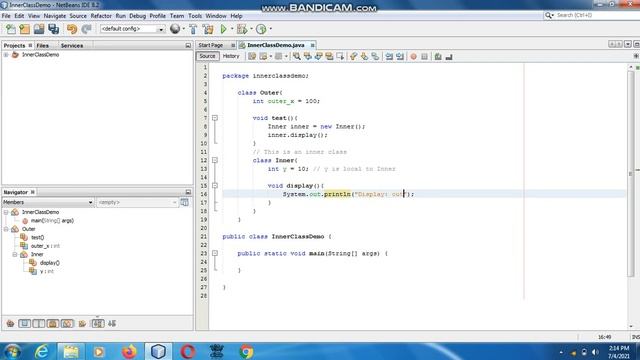Close the InnerClassDemo.java tab
640x360 pixels.
point(312,45)
